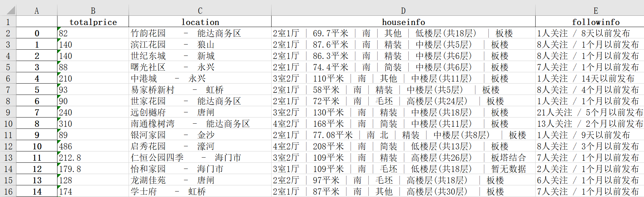Image resolution: width=644 pixels, height=197 pixels.
Task: Select index cell 14 in column A
Action: tap(37, 192)
